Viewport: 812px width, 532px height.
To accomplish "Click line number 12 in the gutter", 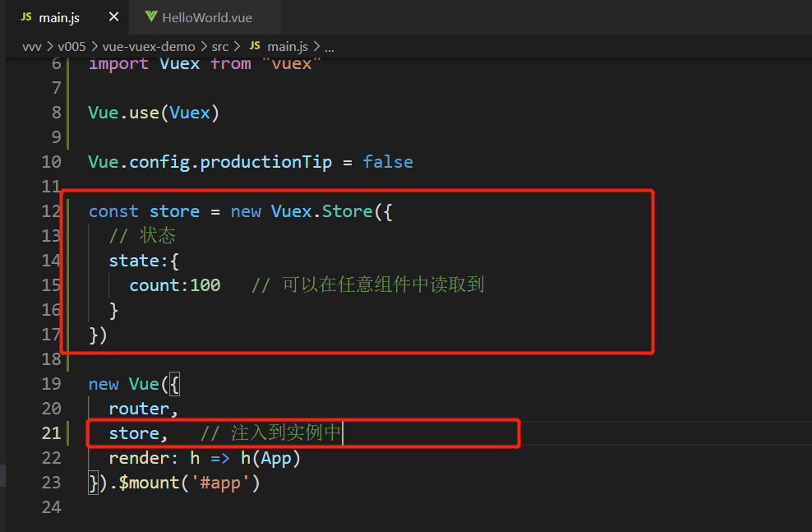I will (51, 211).
